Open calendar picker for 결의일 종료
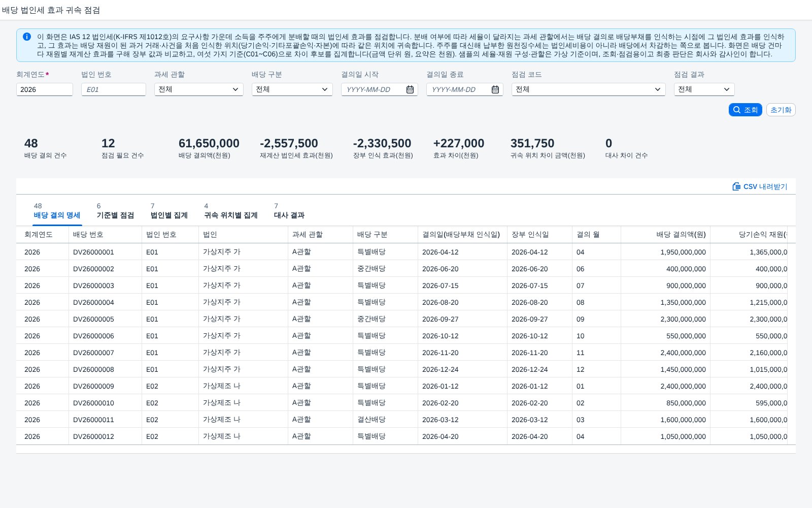Viewport: 812px width, 508px height. [x=495, y=89]
